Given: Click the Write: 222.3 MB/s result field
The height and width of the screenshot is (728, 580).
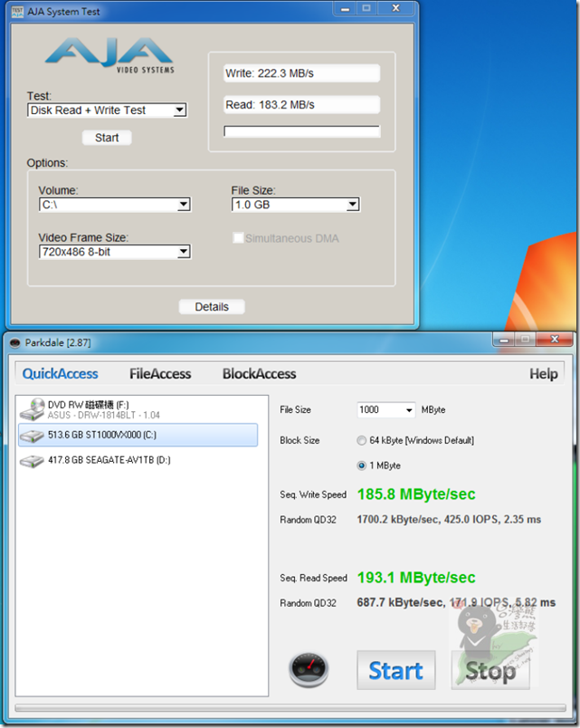Looking at the screenshot, I should pyautogui.click(x=302, y=73).
